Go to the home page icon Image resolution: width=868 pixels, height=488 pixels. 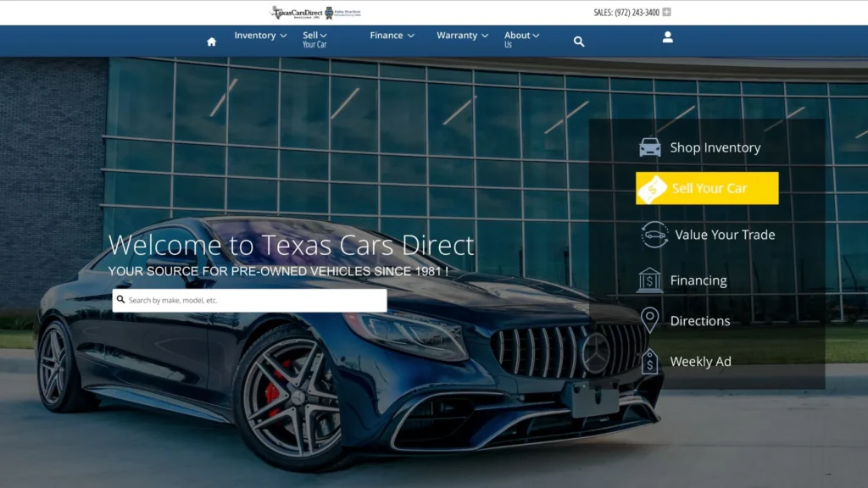(x=211, y=42)
